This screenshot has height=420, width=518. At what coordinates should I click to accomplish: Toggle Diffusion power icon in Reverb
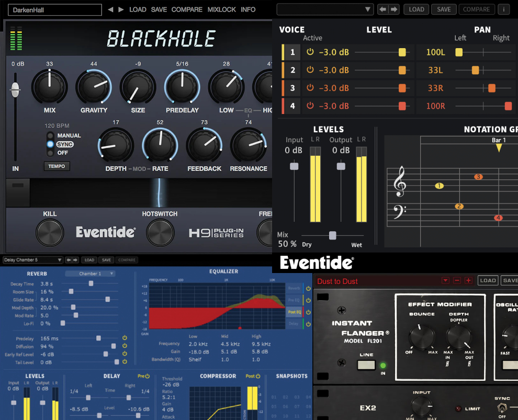(x=125, y=346)
